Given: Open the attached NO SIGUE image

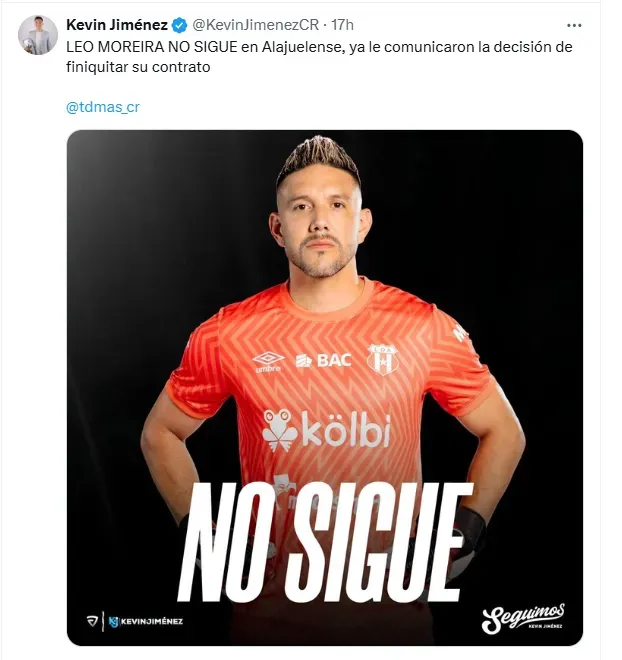Looking at the screenshot, I should coord(325,388).
